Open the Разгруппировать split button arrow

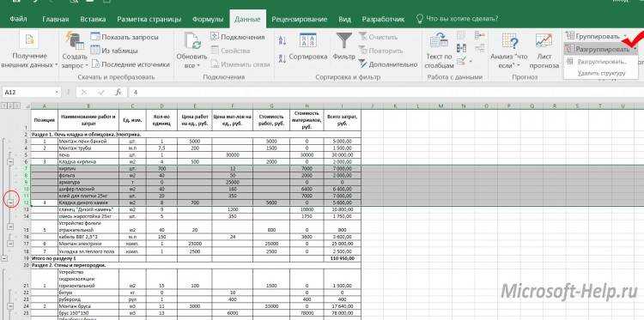[635, 50]
